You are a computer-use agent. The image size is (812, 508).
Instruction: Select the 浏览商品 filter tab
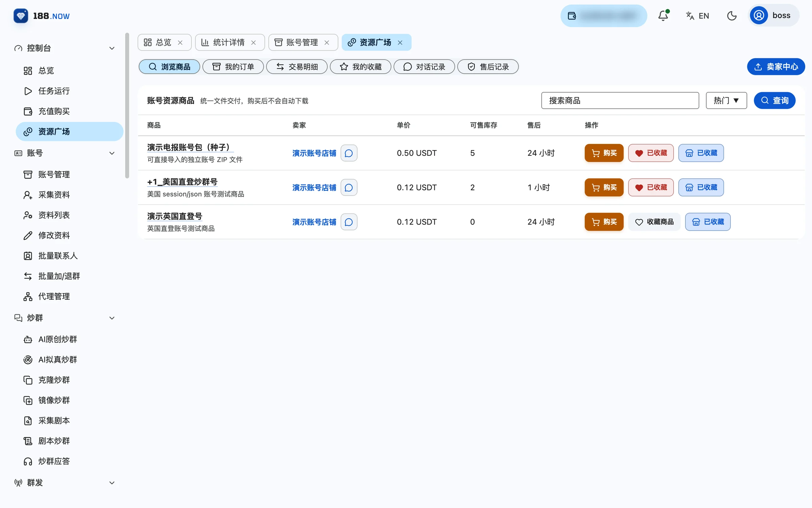169,67
